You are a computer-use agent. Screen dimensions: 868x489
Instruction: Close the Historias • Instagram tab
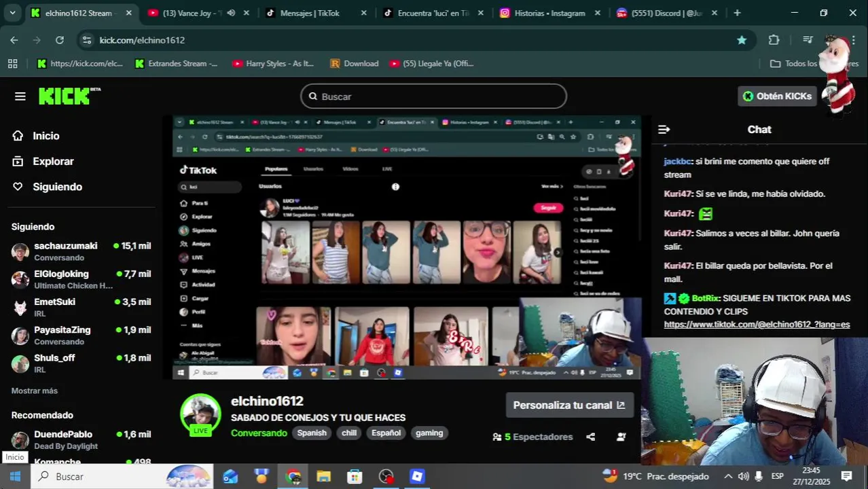coord(598,13)
